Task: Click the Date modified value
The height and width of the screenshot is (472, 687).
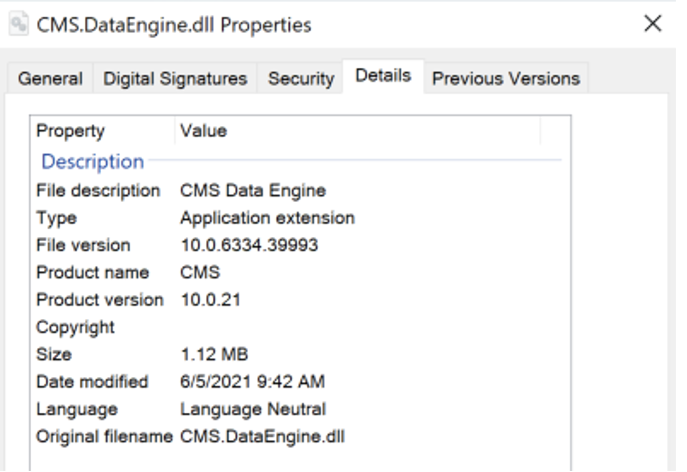Action: point(252,382)
